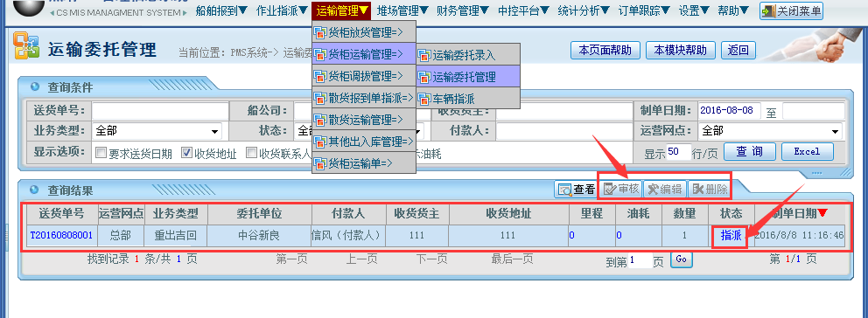Tick the 收货联系人 checkbox
This screenshot has height=318, width=868.
pyautogui.click(x=251, y=153)
